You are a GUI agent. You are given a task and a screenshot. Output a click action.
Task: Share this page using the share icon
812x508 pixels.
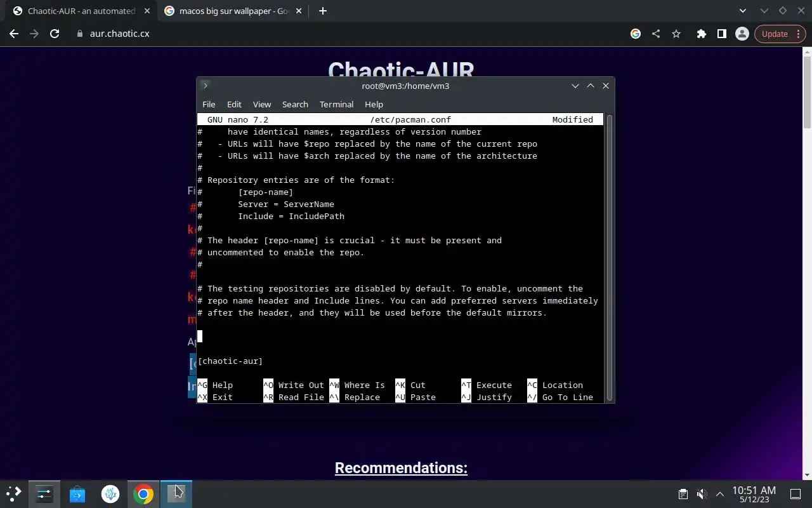pyautogui.click(x=656, y=34)
